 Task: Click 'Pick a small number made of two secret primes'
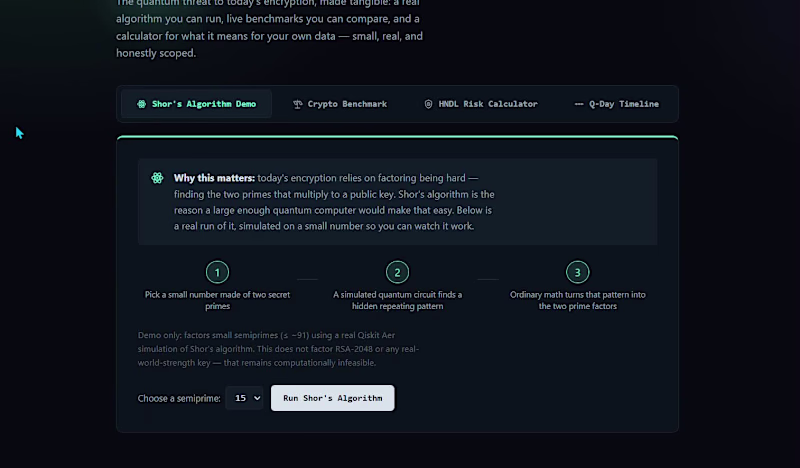point(217,300)
